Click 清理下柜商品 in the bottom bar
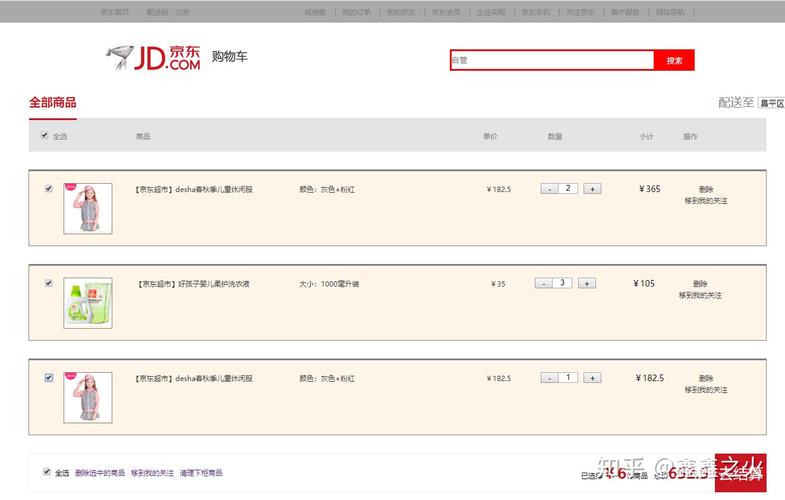 click(x=201, y=472)
